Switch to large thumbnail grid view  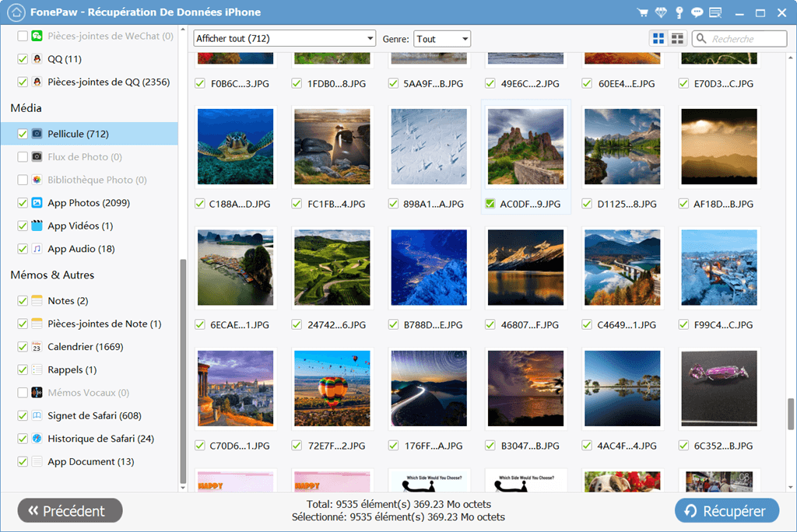[x=658, y=39]
